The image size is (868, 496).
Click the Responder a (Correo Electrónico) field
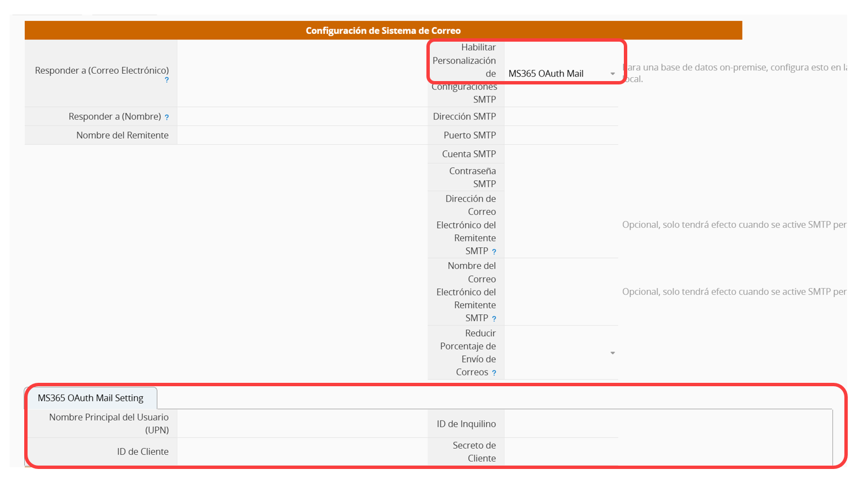(302, 73)
